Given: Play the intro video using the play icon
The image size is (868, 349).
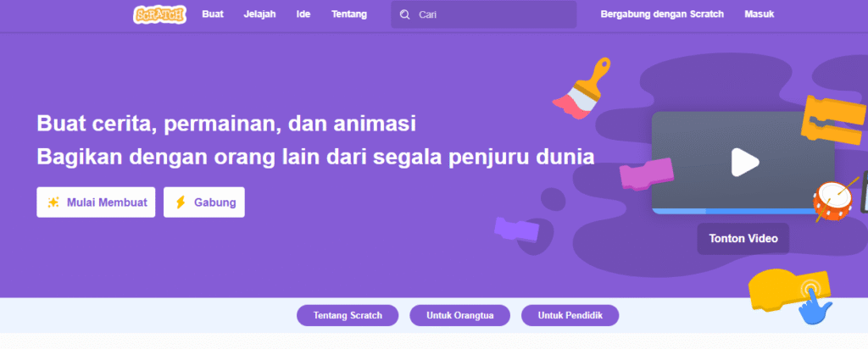Looking at the screenshot, I should 744,162.
